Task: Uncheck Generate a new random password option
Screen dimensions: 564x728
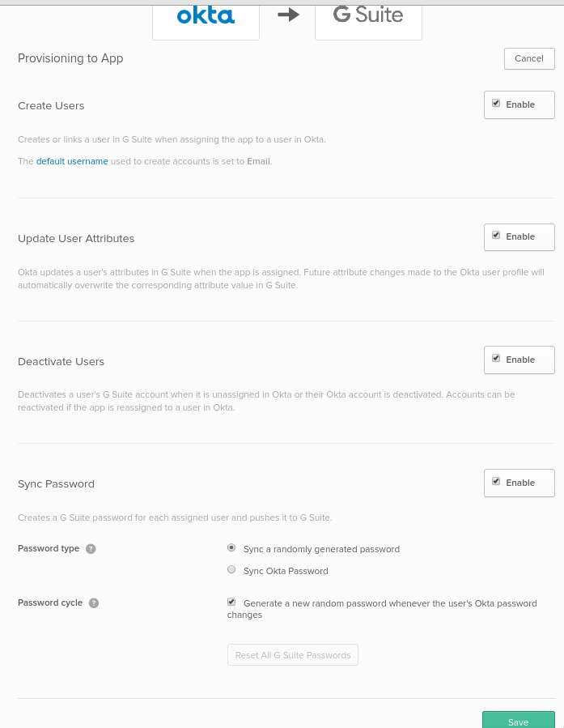Action: pos(231,602)
